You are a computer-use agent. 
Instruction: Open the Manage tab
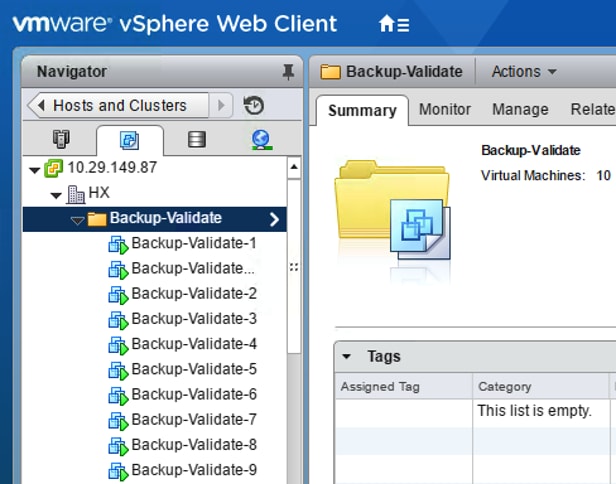[520, 109]
